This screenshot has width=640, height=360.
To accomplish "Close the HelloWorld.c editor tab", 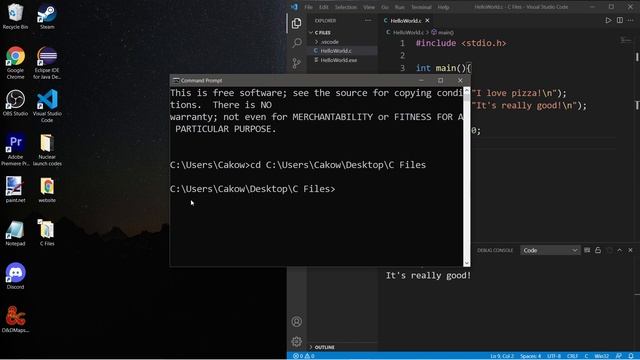I will tap(427, 20).
